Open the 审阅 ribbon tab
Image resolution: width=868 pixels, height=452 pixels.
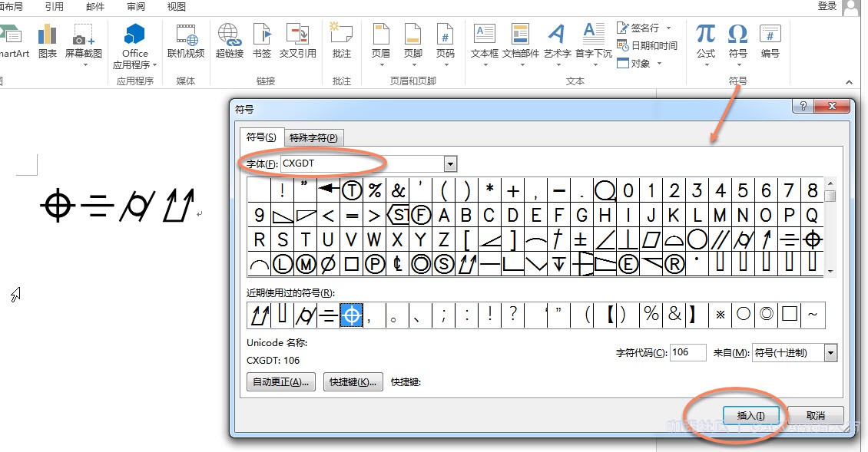(135, 7)
